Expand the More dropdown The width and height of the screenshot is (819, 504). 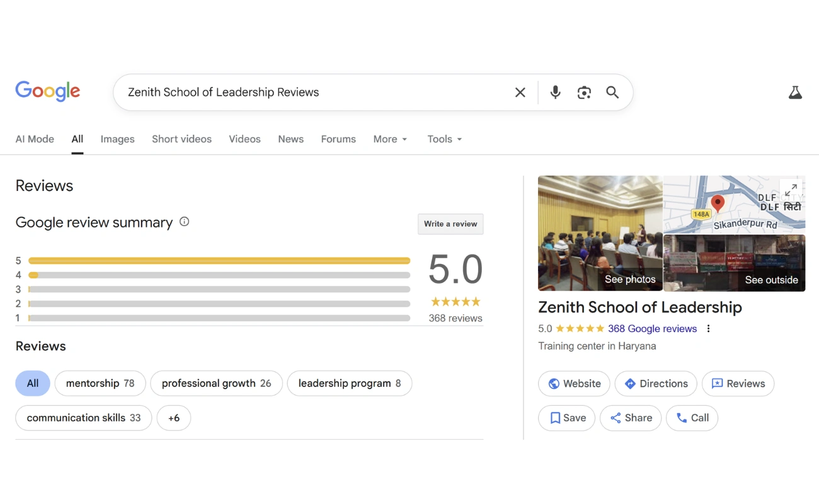(390, 139)
